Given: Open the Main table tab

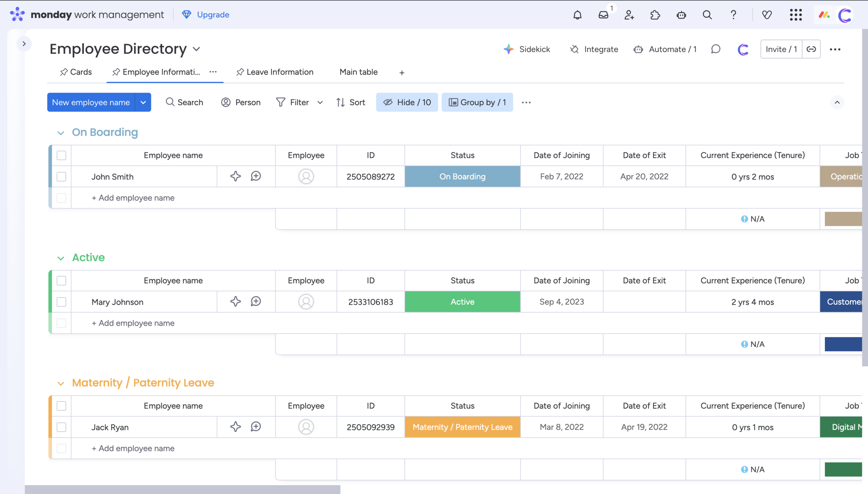Looking at the screenshot, I should point(358,72).
